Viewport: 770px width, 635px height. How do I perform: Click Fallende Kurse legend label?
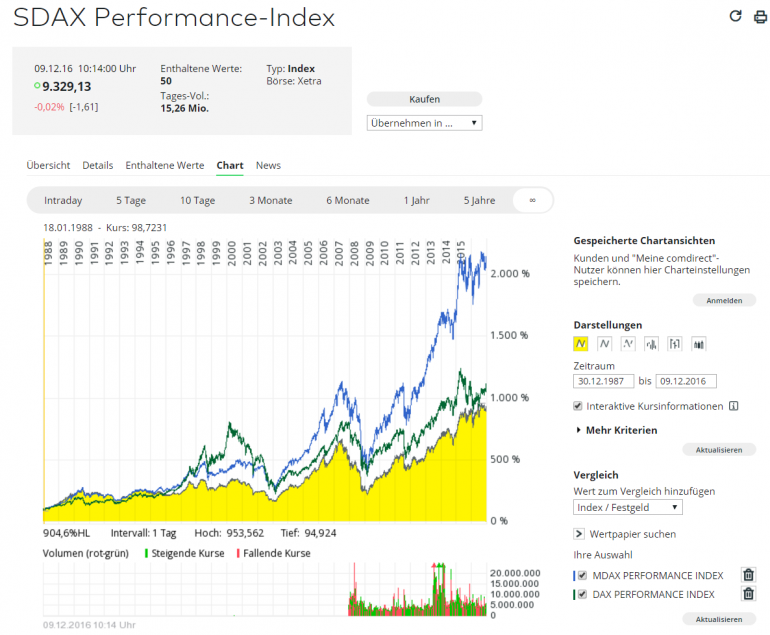coord(276,553)
